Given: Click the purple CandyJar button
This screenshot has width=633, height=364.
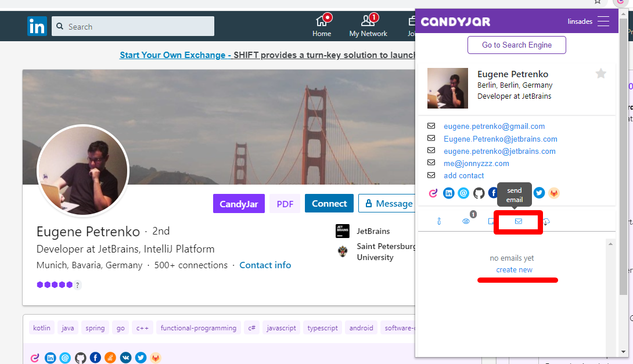Looking at the screenshot, I should point(239,203).
